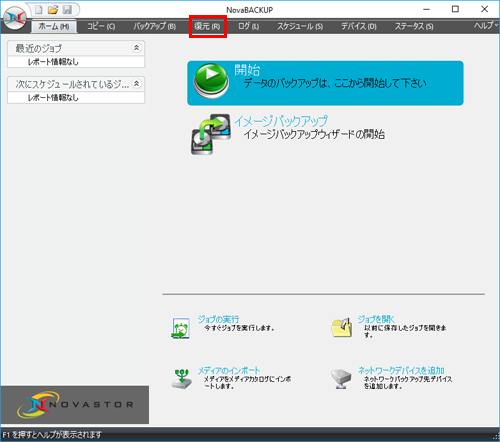Screen dimensions: 500x442
Task: Click the save floppy disk quick-access icon
Action: click(x=67, y=10)
